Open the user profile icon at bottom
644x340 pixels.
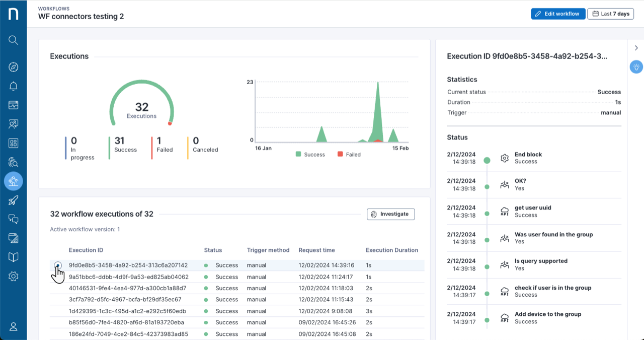(14, 326)
